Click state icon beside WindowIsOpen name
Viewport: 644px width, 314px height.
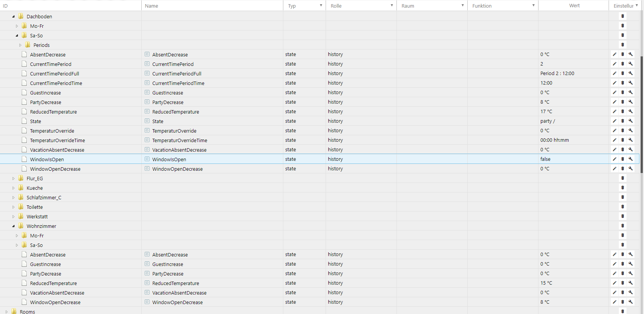click(147, 159)
